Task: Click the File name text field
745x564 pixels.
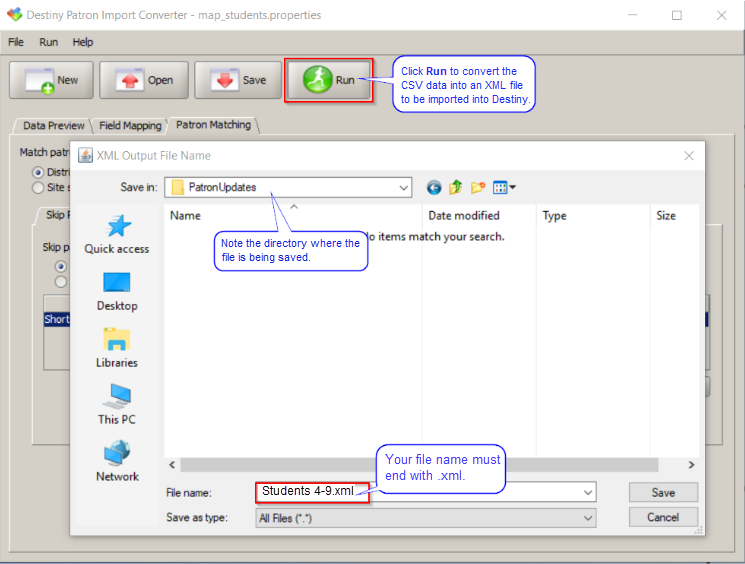Action: tap(470, 492)
